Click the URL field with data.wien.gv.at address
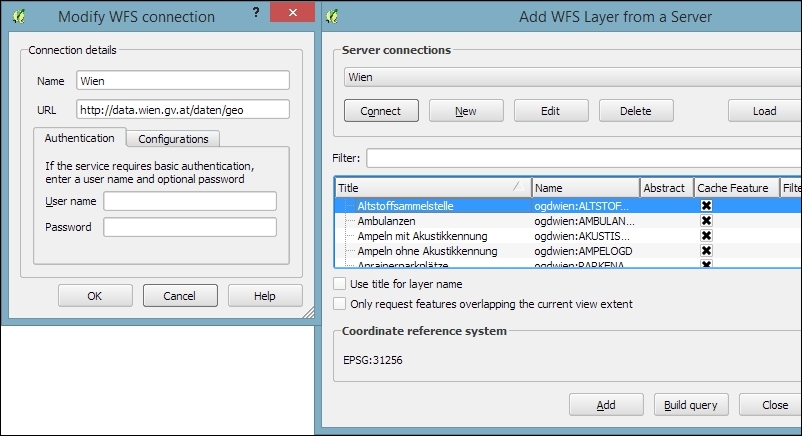Viewport: 802px width, 436px height. click(x=183, y=110)
